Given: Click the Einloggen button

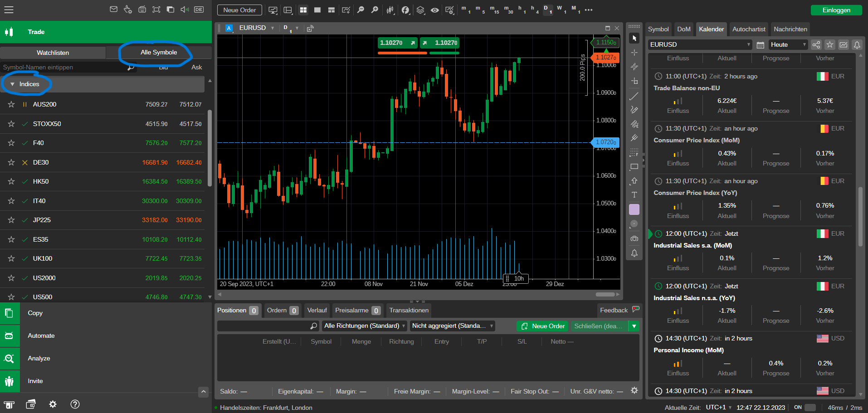Looking at the screenshot, I should (x=836, y=10).
